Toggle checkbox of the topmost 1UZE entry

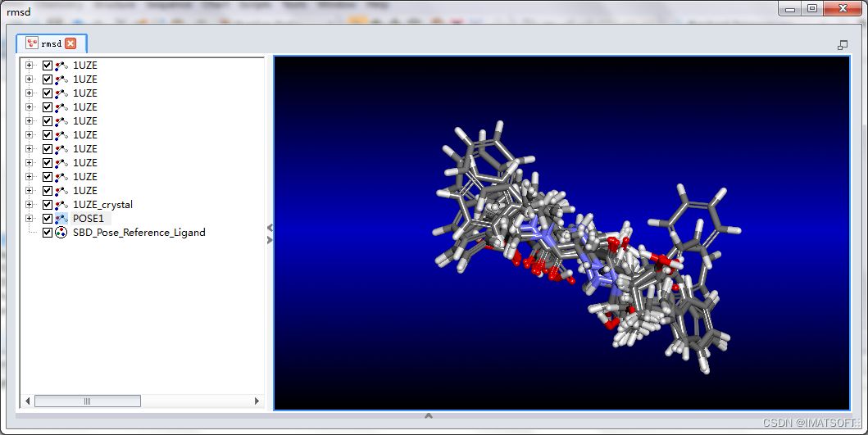47,66
